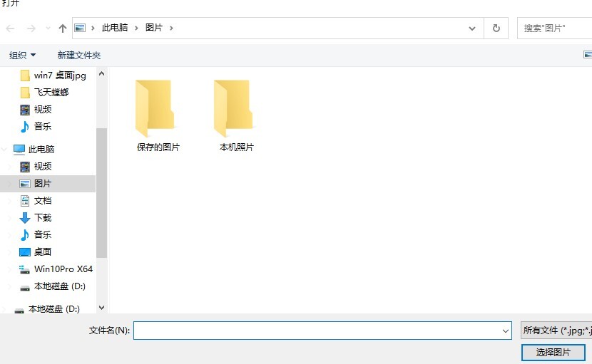Image resolution: width=592 pixels, height=364 pixels.
Task: Click in the 文件名 input field
Action: [317, 331]
